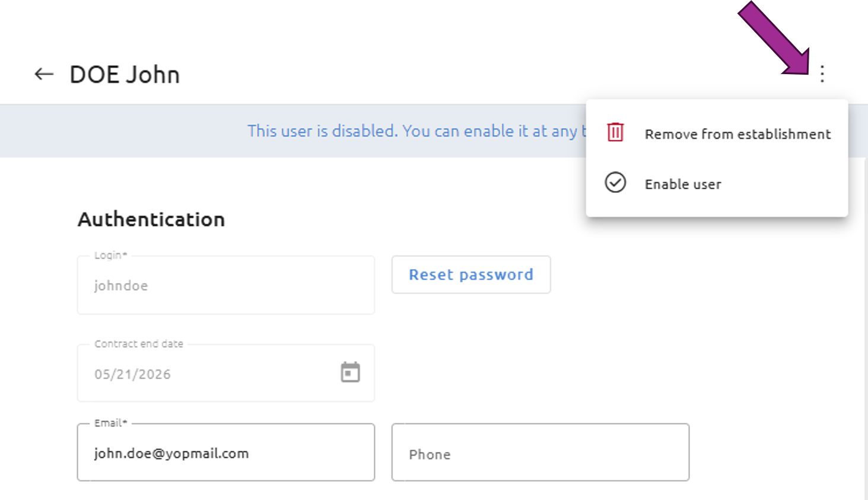Click the Email* floating label
Viewport: 868px width, 500px height.
[x=111, y=423]
